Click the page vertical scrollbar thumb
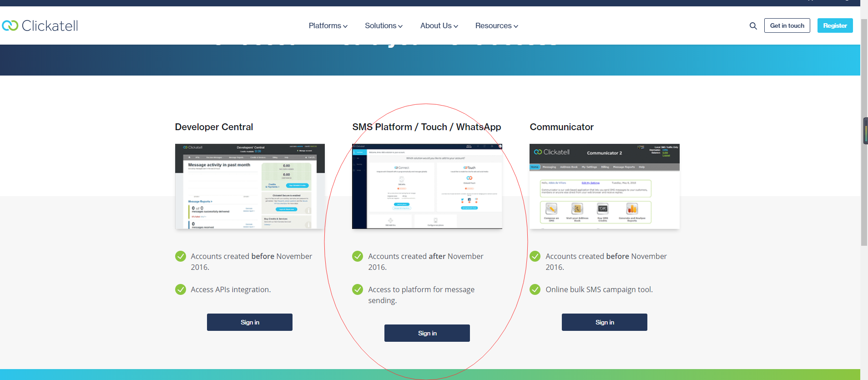Image resolution: width=868 pixels, height=380 pixels. pos(864,132)
